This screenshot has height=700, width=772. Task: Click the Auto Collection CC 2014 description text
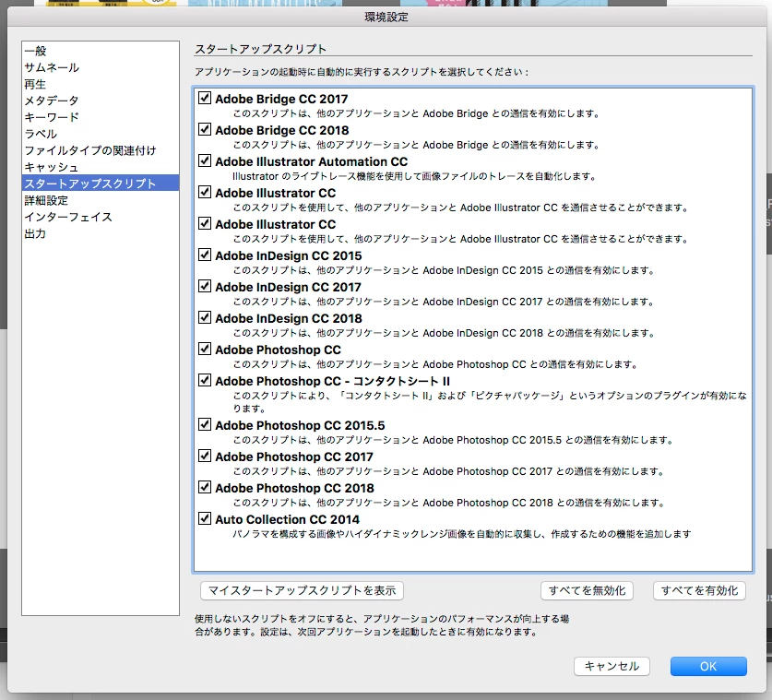(462, 534)
